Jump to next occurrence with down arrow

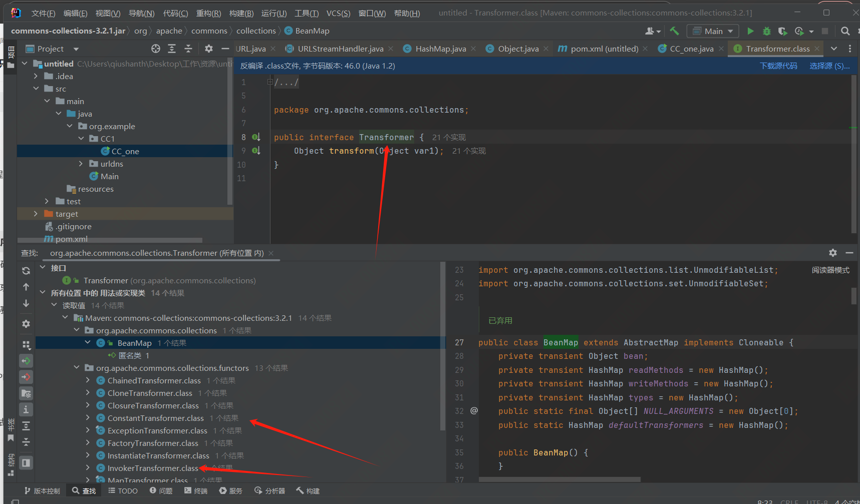click(x=26, y=303)
